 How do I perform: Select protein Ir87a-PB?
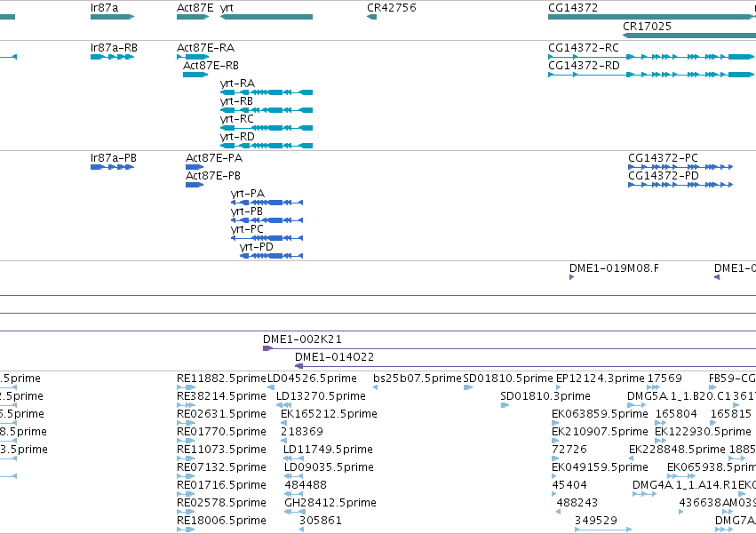(x=112, y=167)
